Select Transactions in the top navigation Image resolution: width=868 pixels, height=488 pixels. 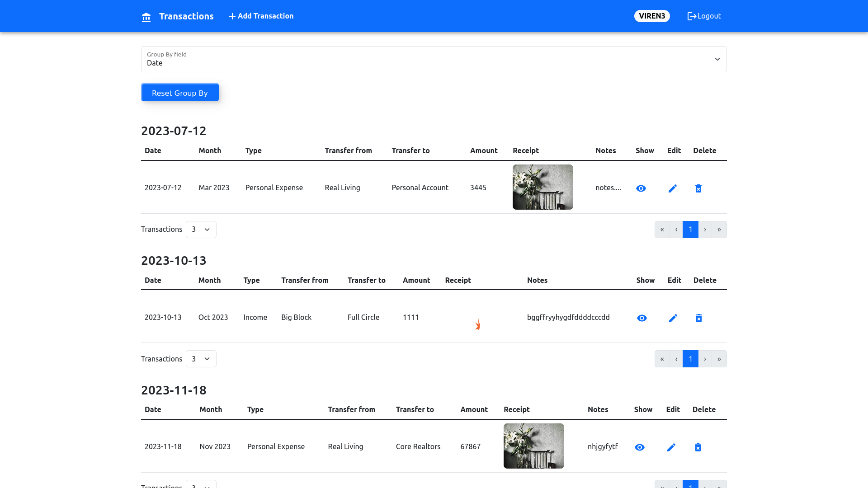pyautogui.click(x=186, y=16)
